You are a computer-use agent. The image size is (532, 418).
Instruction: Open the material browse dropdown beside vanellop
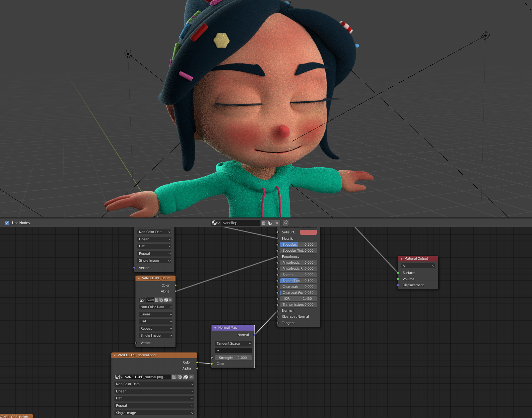(x=216, y=223)
